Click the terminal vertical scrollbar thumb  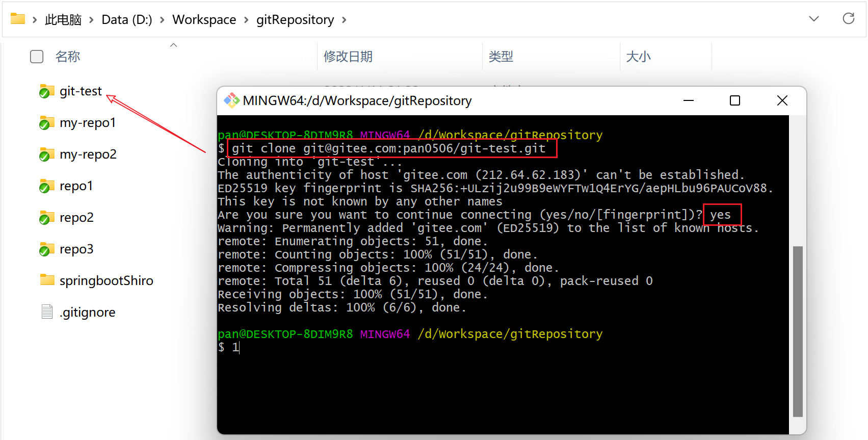(x=798, y=331)
